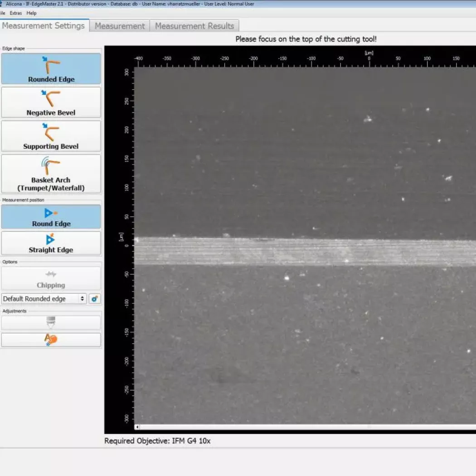Screen dimensions: 476x476
Task: Open the Help menu
Action: click(31, 13)
